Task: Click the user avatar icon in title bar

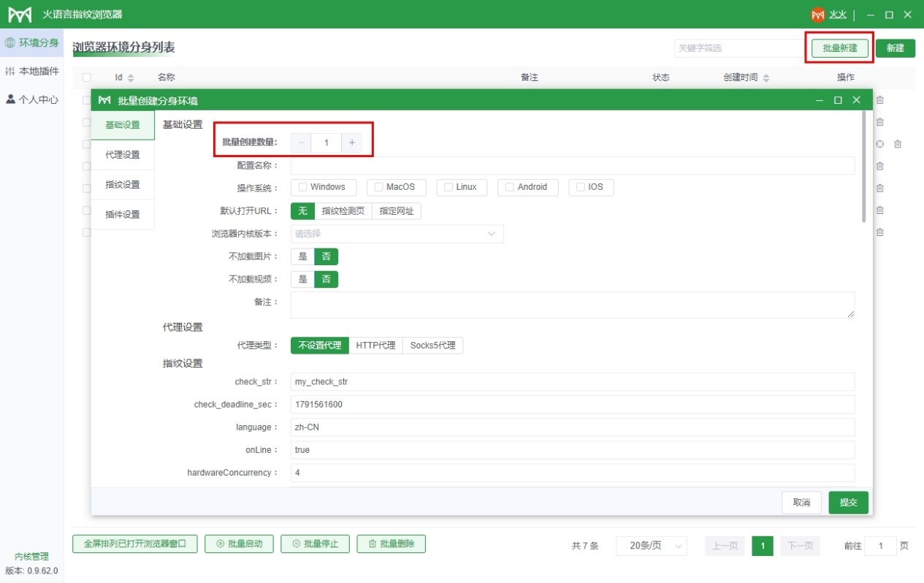Action: (x=817, y=15)
